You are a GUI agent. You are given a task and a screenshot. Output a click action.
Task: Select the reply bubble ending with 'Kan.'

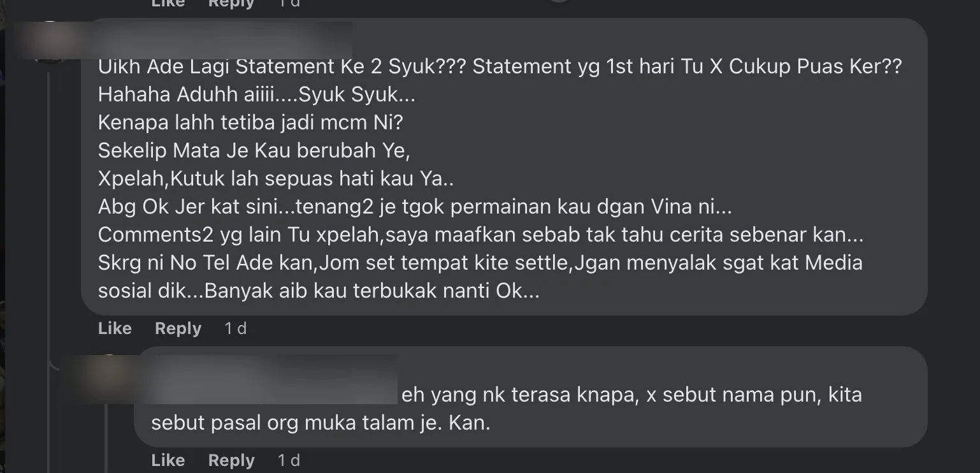coord(530,397)
